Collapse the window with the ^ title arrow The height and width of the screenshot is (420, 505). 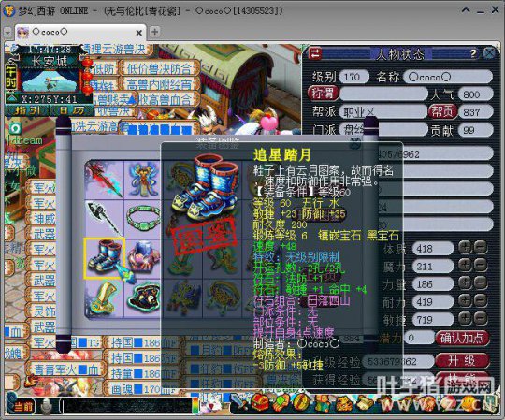coord(466,10)
